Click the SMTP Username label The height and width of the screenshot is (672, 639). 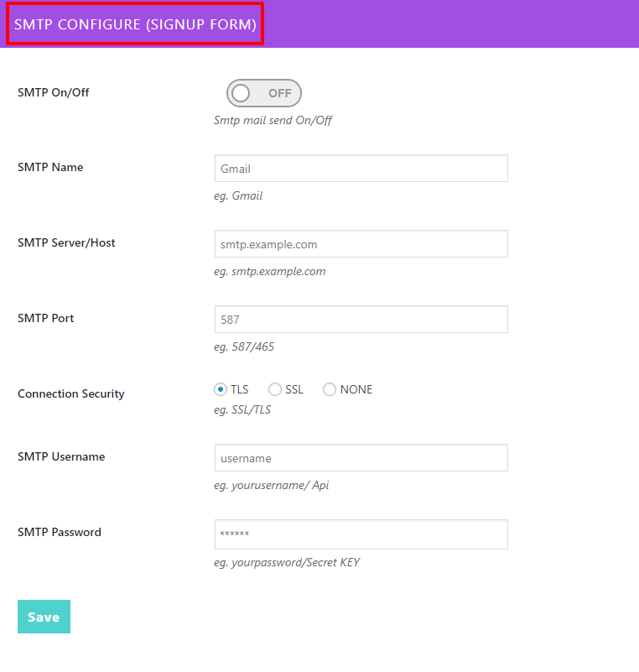pyautogui.click(x=61, y=456)
